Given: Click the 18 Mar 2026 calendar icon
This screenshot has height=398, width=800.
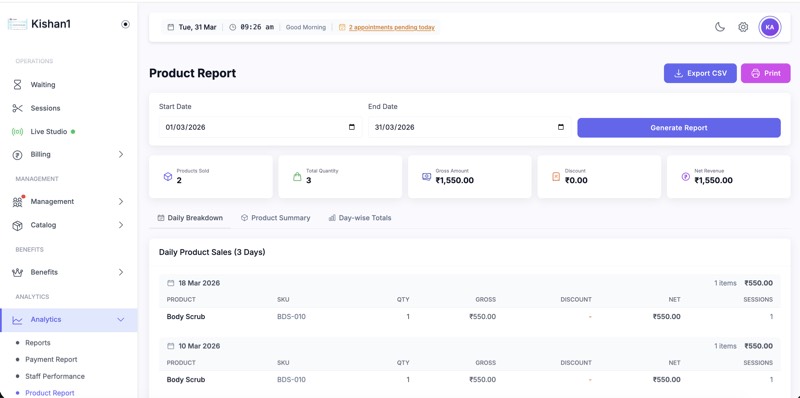Looking at the screenshot, I should click(170, 283).
